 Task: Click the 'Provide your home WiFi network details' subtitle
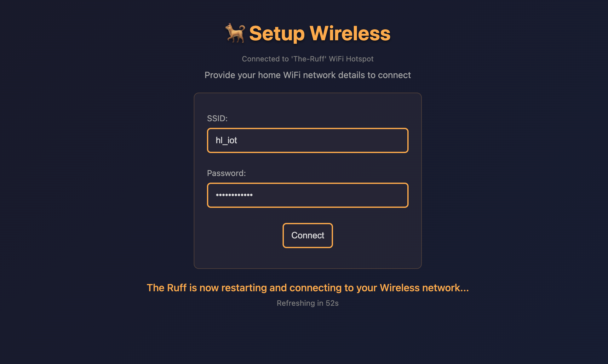pyautogui.click(x=307, y=75)
